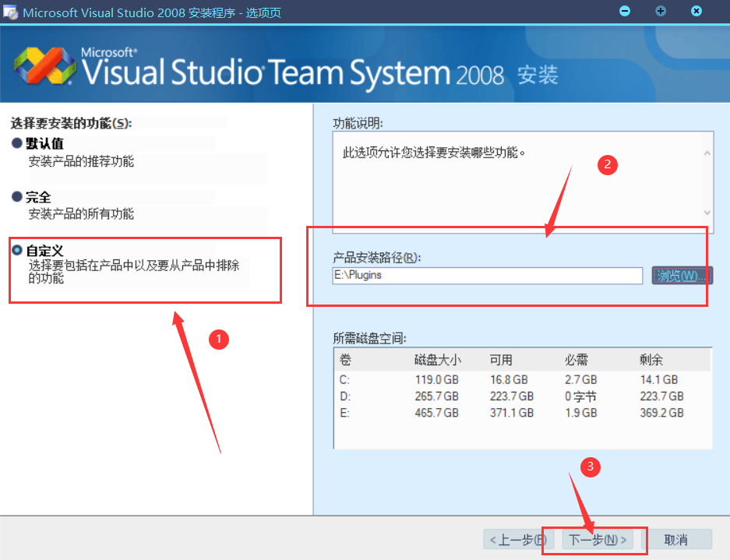Click the 磁盘大小 column header
Screen dimensions: 730x560
[438, 360]
